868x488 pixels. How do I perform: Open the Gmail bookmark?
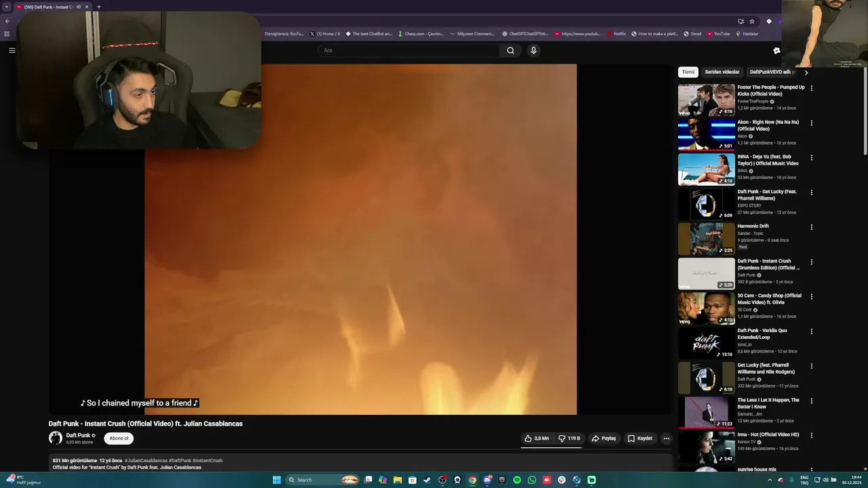click(x=692, y=34)
